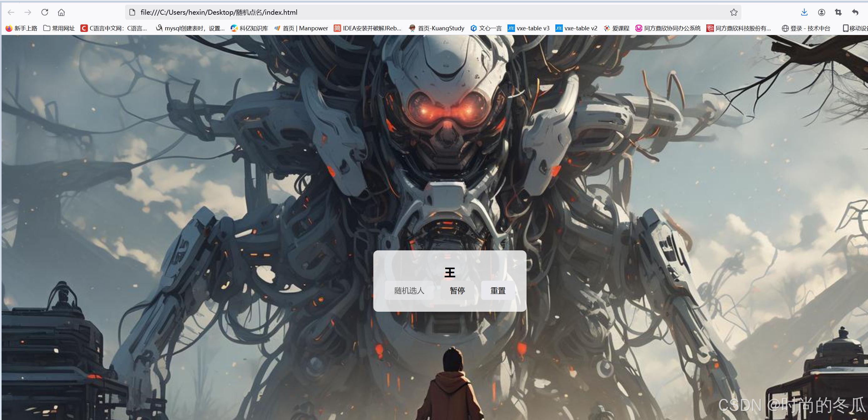868x420 pixels.
Task: Bookmark page with the star icon
Action: point(734,13)
